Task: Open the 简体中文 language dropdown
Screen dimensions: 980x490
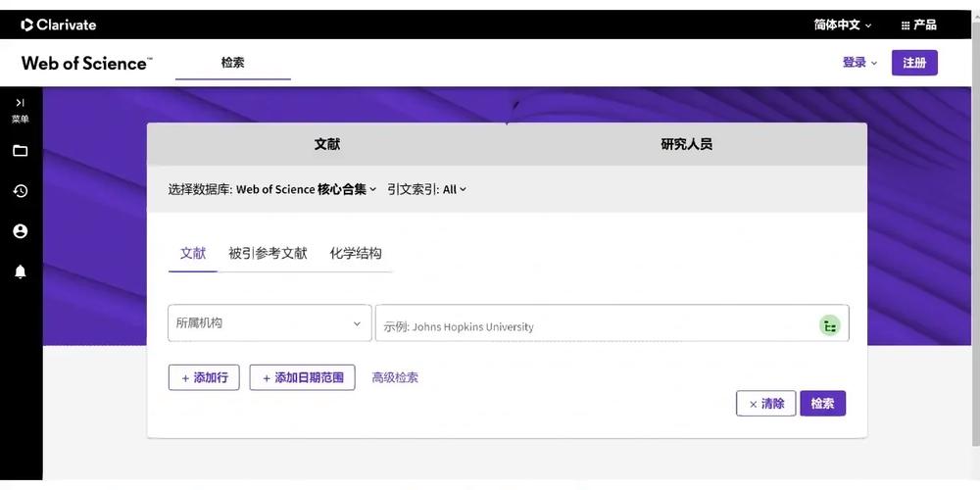Action: tap(843, 25)
